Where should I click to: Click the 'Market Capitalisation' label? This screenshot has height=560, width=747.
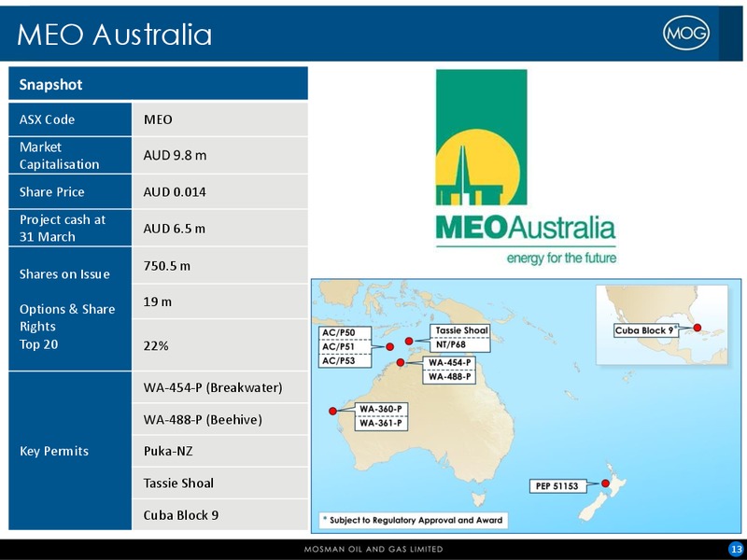click(x=59, y=156)
